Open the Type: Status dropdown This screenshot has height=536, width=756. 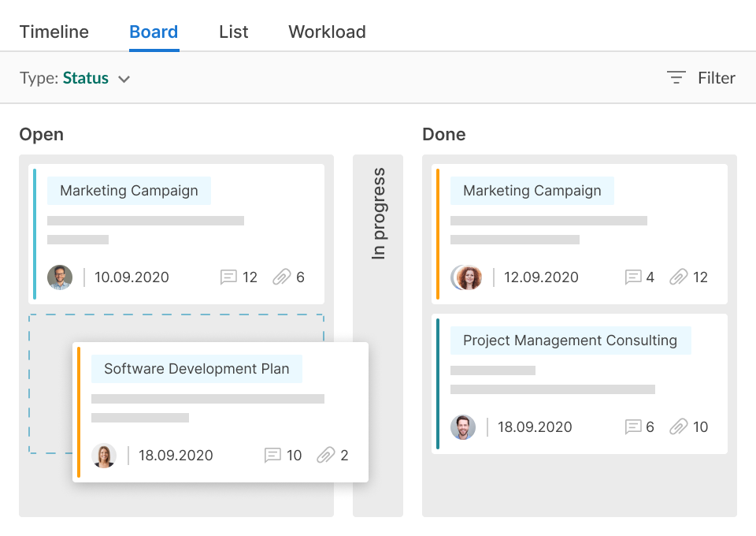coord(75,78)
